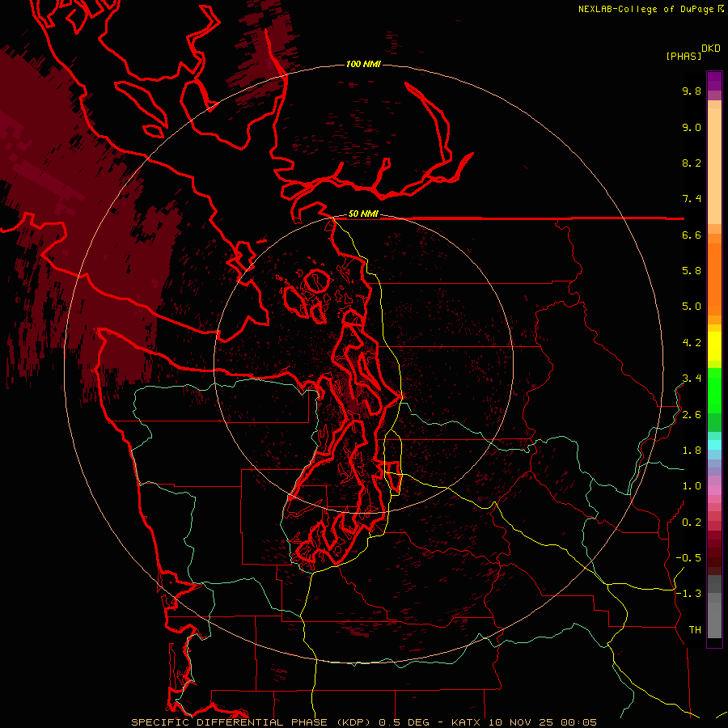Click the orange segment of the color bar

click(714, 280)
